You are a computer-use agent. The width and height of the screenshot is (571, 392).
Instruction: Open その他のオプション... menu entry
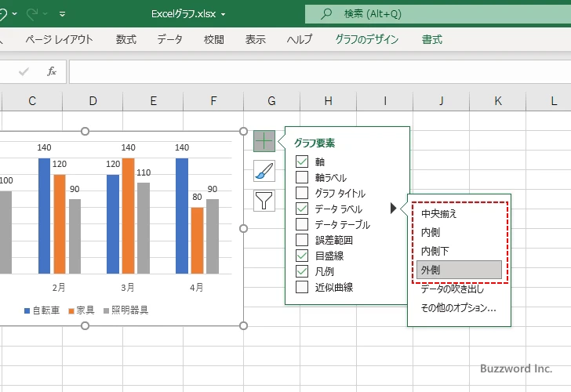459,308
